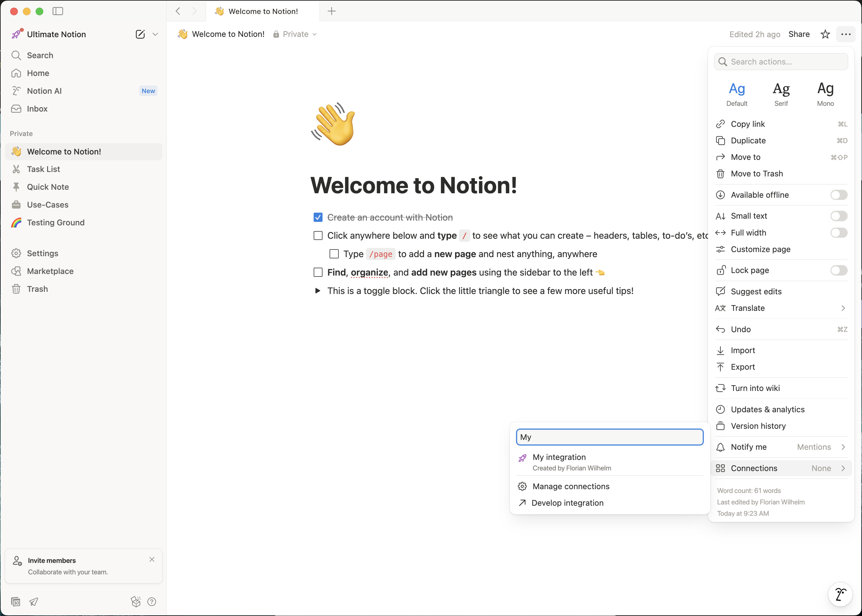Open Customize page

781,250
